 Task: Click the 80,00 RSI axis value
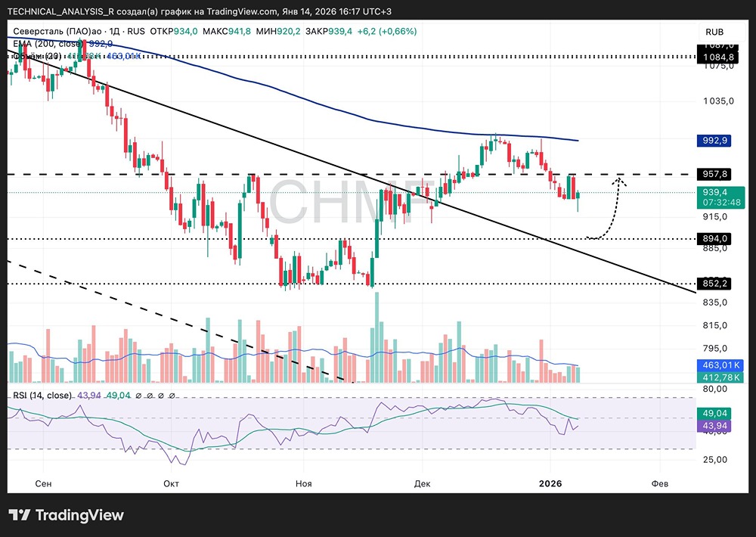pyautogui.click(x=715, y=389)
